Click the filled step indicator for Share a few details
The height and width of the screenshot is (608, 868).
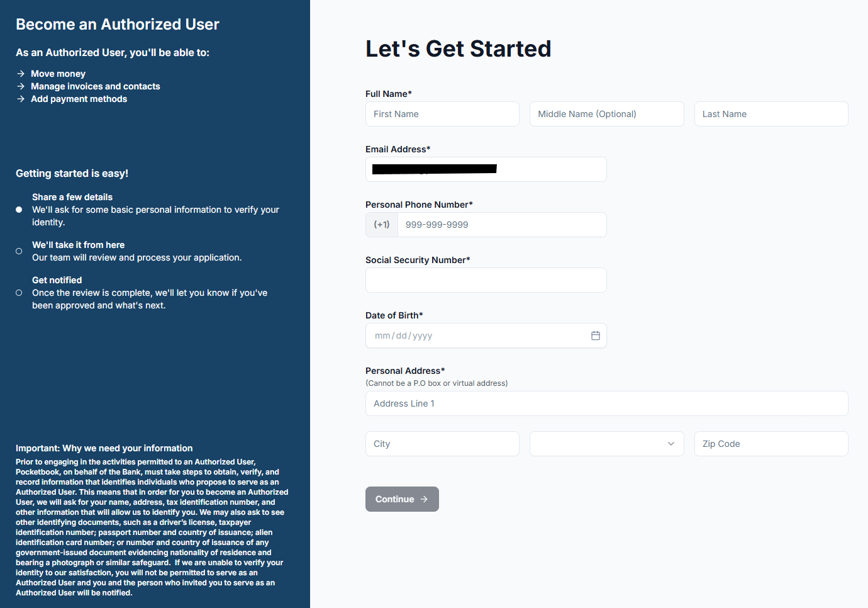[x=19, y=210]
